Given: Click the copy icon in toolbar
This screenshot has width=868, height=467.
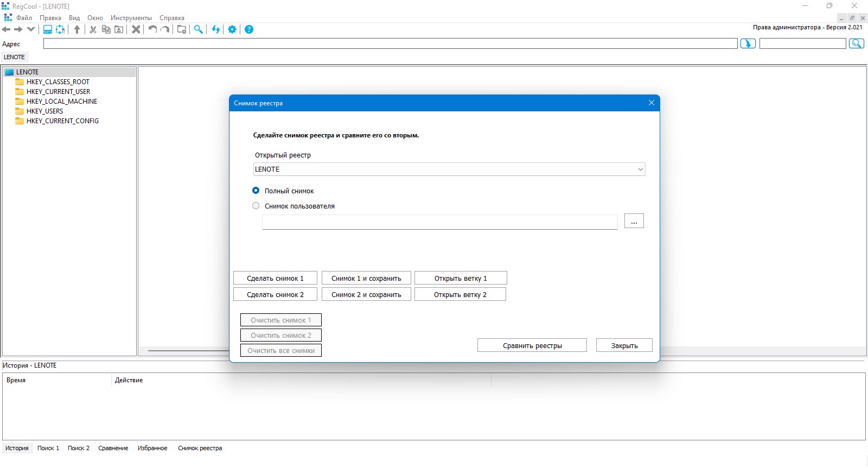Looking at the screenshot, I should (106, 29).
